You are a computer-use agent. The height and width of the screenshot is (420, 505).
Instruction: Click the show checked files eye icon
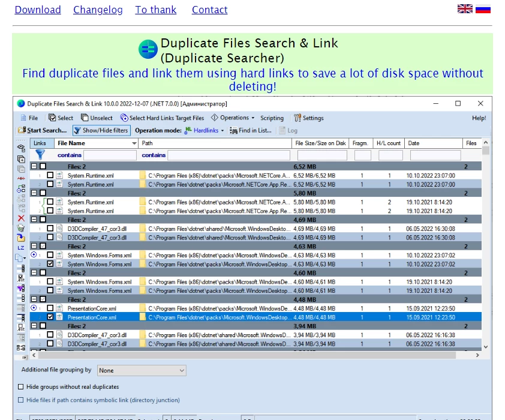(21, 148)
